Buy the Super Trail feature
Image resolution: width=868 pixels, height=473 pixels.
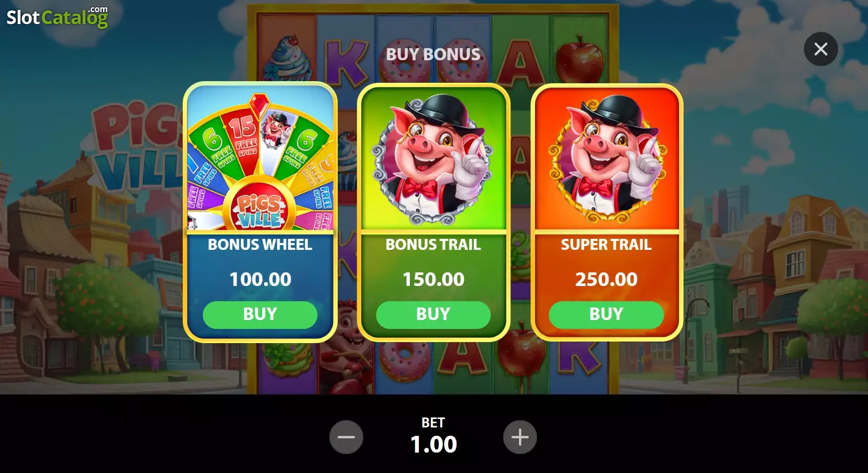tap(606, 314)
